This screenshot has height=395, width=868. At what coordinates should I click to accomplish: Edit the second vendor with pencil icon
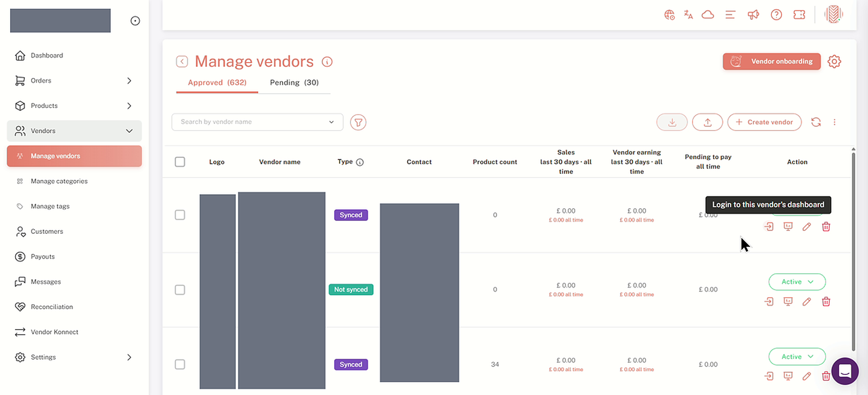click(x=807, y=302)
